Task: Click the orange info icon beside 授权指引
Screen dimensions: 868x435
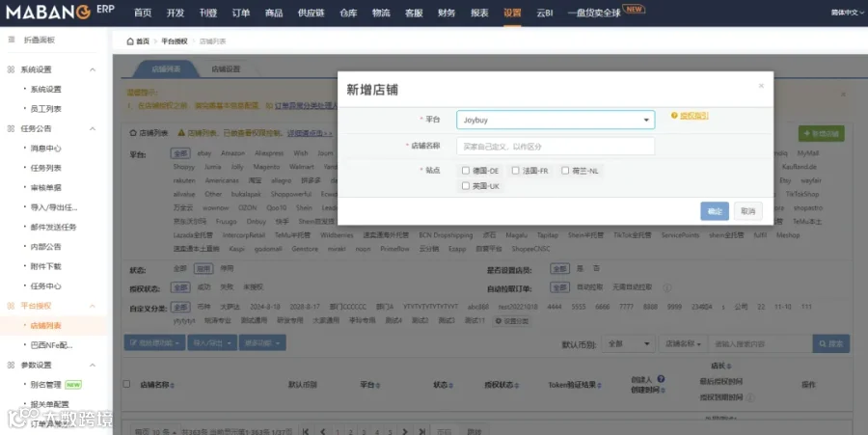Action: click(x=674, y=116)
